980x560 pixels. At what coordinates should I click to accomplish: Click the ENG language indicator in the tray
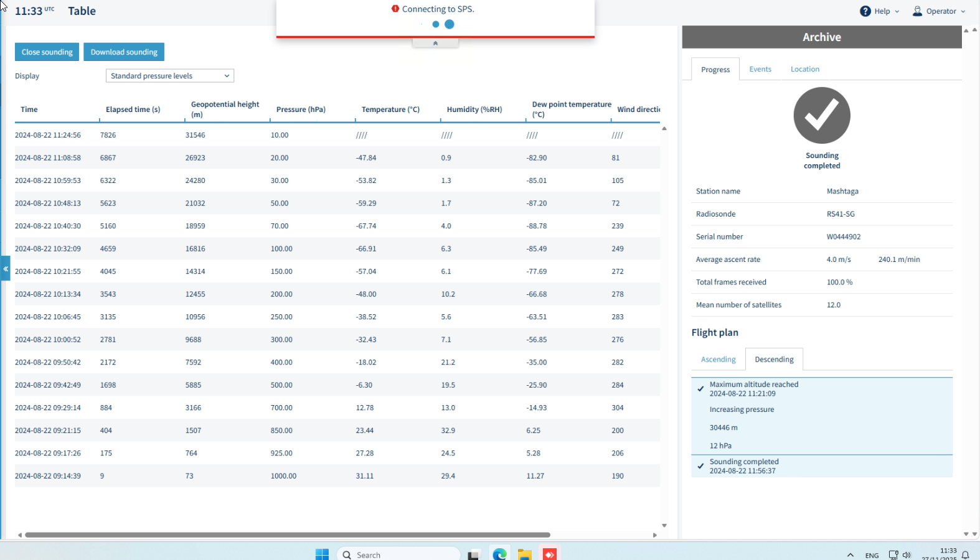(x=872, y=556)
